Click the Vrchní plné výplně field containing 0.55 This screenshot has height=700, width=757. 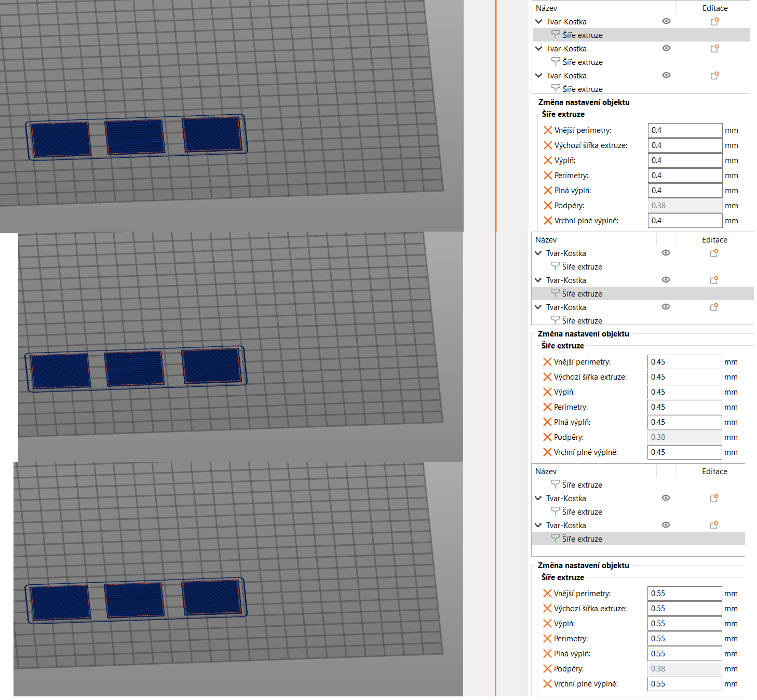(684, 684)
